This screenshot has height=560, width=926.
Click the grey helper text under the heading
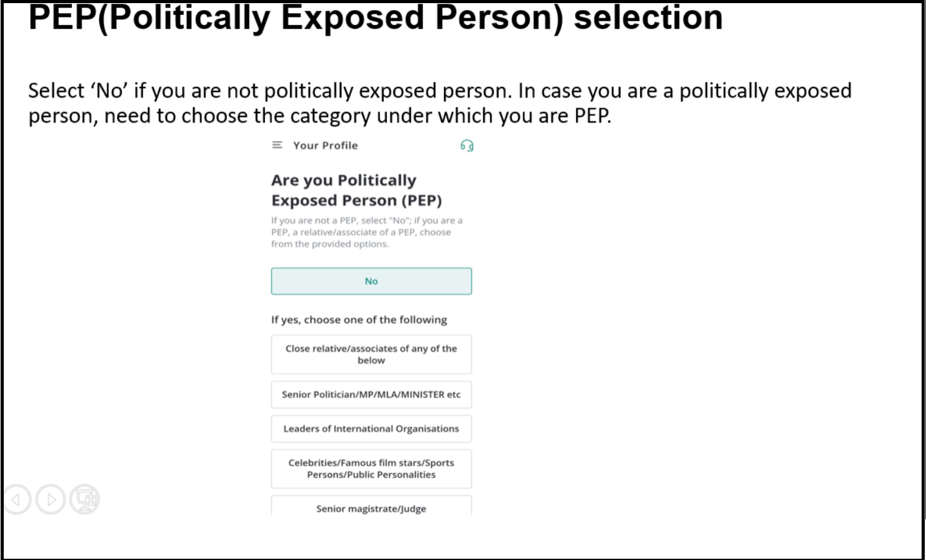coord(367,232)
